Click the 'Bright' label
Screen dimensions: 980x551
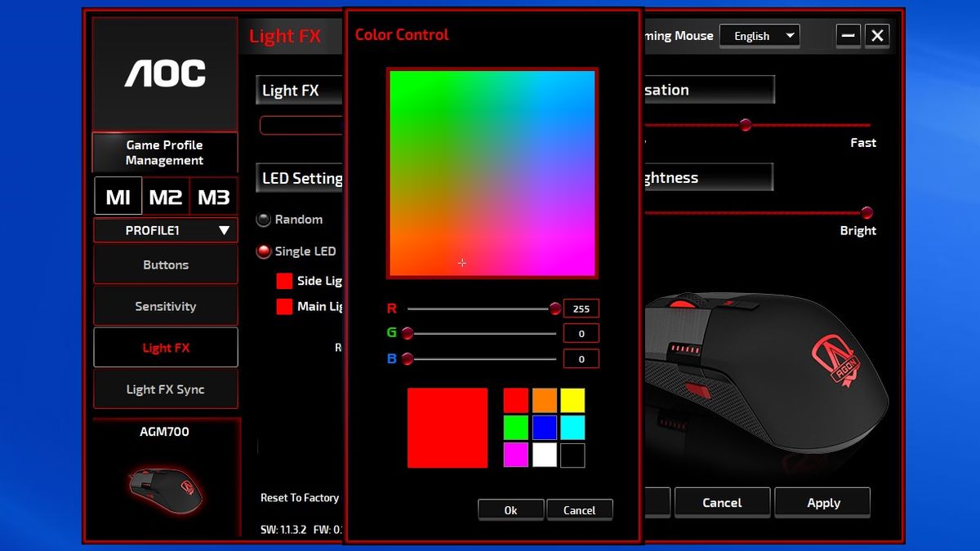pyautogui.click(x=857, y=231)
